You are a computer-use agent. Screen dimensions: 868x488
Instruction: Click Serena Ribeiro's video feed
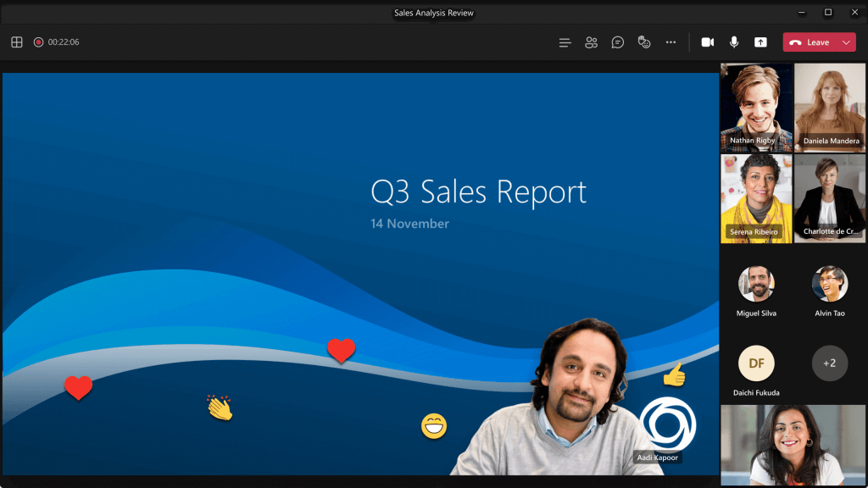[x=756, y=198]
